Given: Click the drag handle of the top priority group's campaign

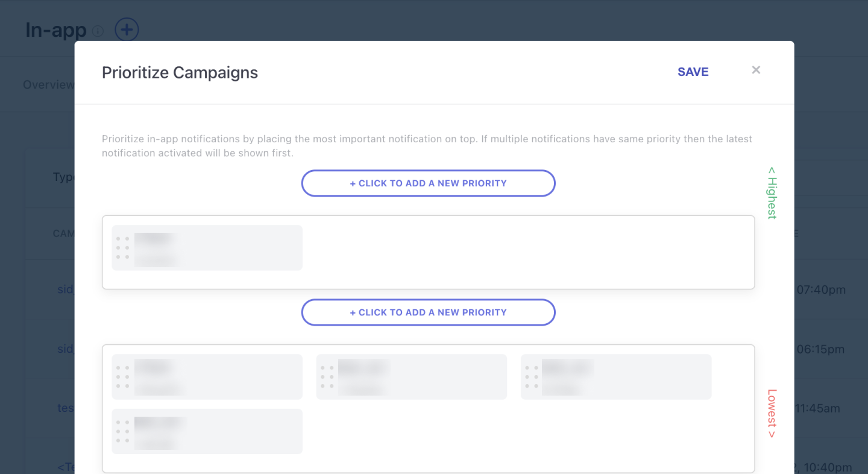Looking at the screenshot, I should point(123,248).
